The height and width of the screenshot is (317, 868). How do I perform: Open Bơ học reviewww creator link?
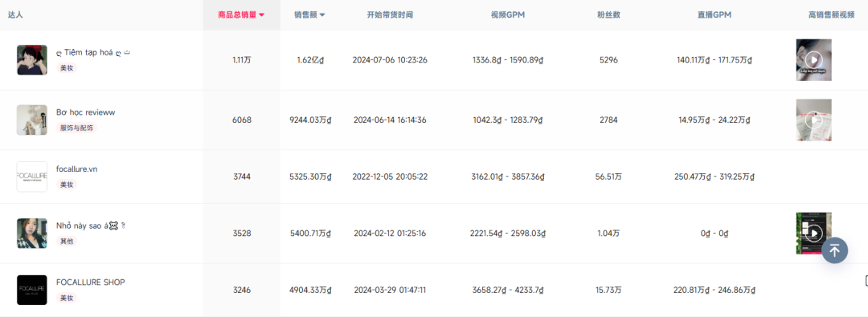click(x=86, y=112)
